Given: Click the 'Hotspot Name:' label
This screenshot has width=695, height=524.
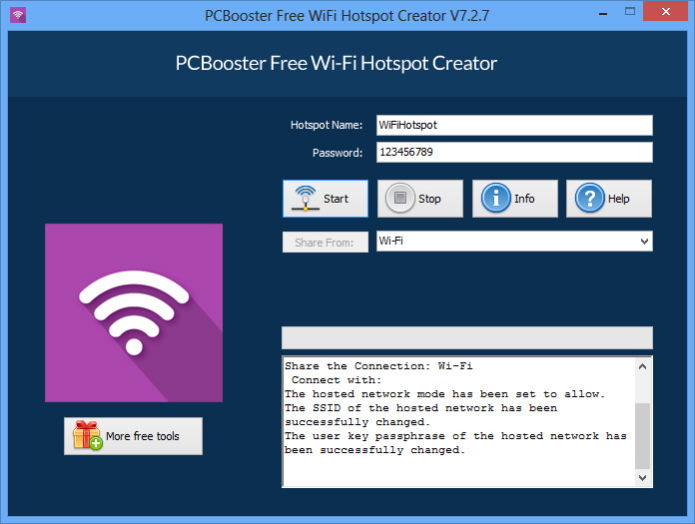Looking at the screenshot, I should pyautogui.click(x=327, y=125).
